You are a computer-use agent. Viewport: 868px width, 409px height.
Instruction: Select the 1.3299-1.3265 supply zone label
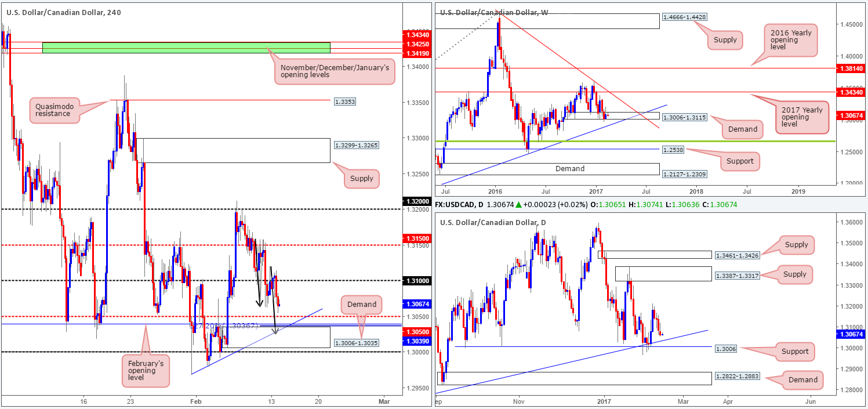pyautogui.click(x=357, y=144)
